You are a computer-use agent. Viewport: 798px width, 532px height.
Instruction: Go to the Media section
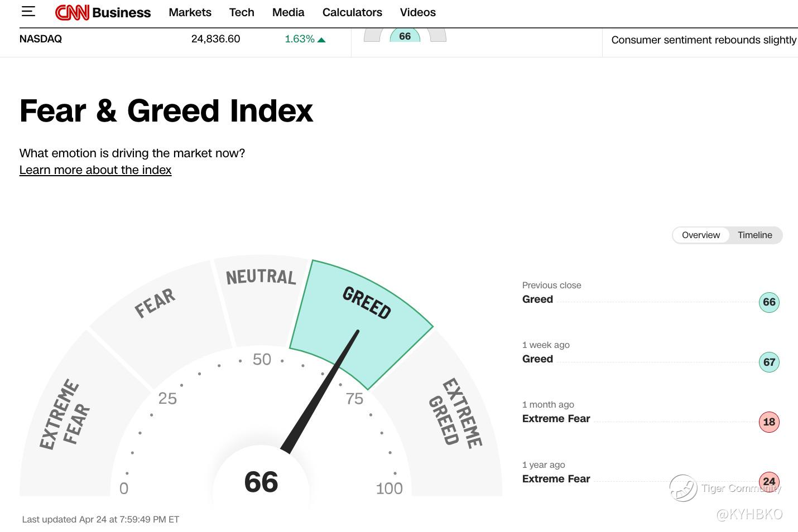tap(288, 12)
